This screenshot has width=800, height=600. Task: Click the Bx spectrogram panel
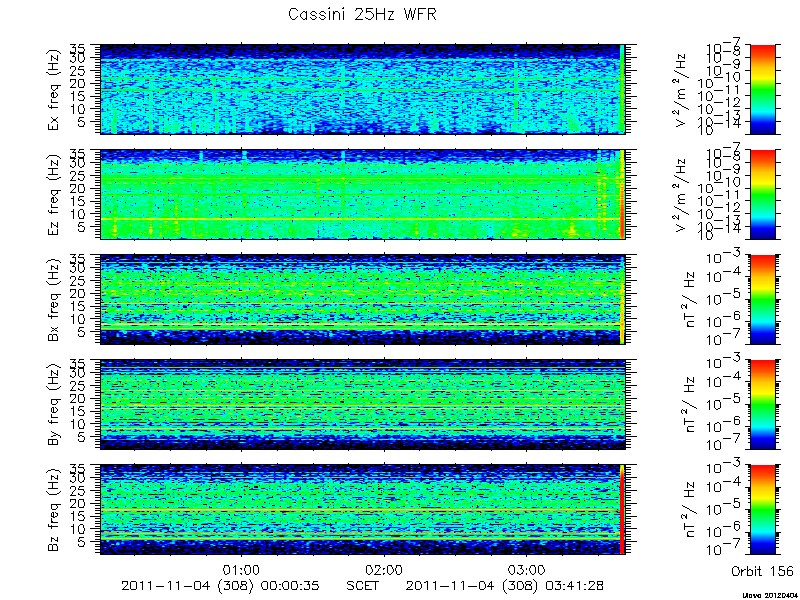[x=362, y=299]
